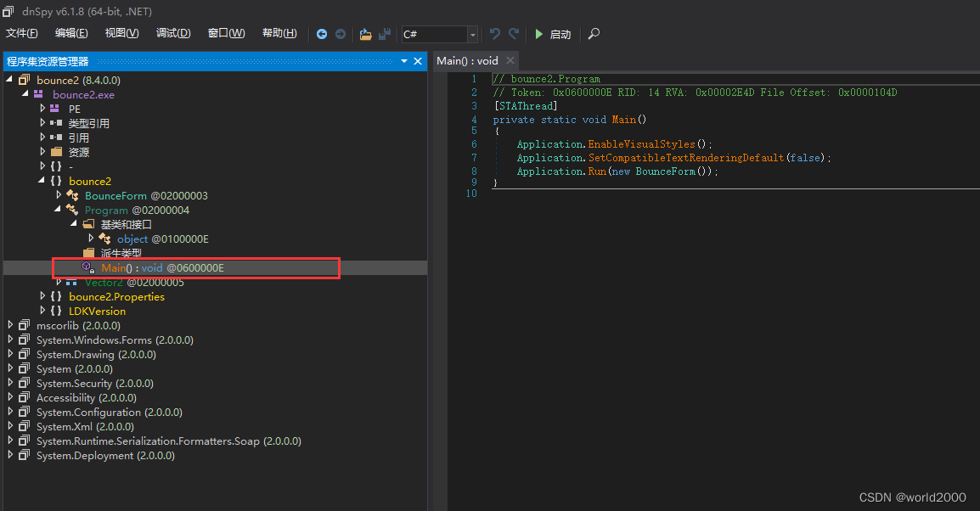
Task: Click the bounce2.exe module icon
Action: click(x=39, y=93)
